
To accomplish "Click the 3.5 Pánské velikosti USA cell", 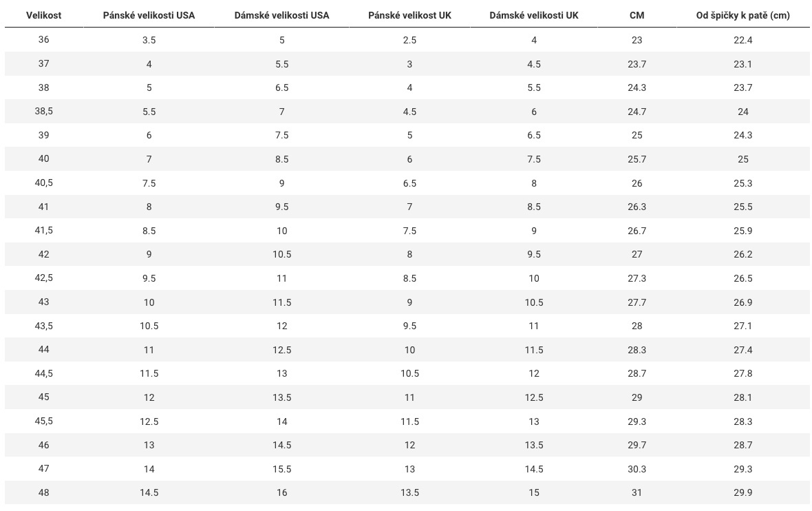I will [149, 40].
